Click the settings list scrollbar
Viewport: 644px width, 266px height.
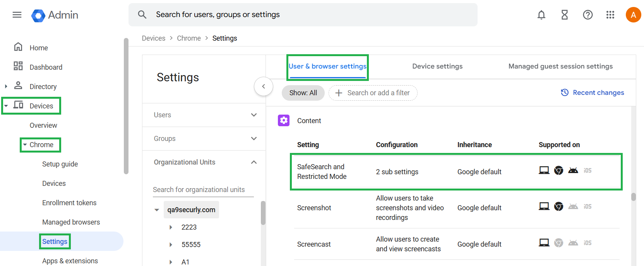634,197
